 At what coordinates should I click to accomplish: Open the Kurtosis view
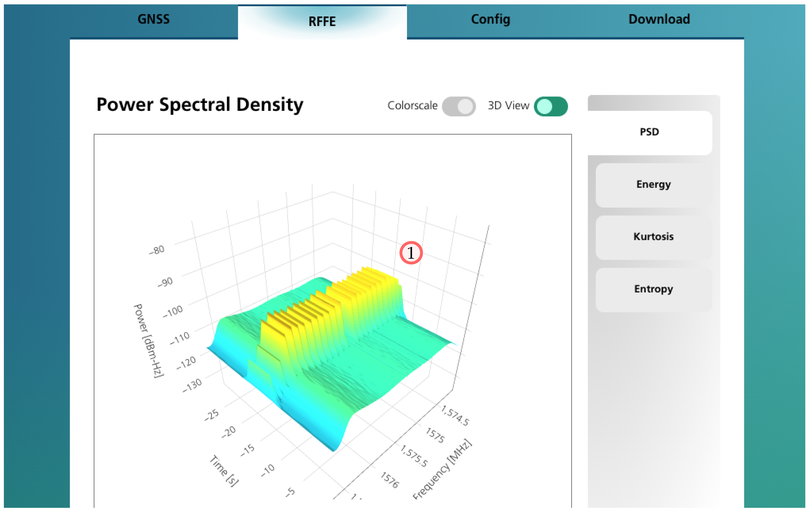pyautogui.click(x=654, y=237)
